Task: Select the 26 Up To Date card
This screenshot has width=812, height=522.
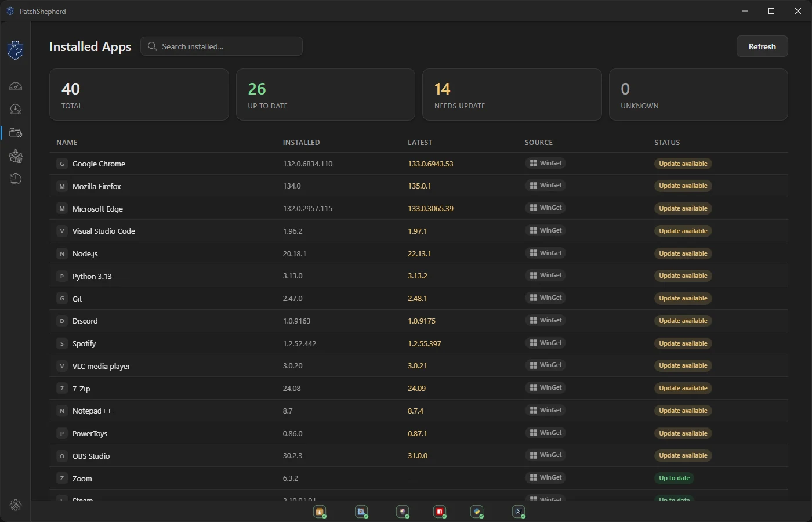Action: 325,95
